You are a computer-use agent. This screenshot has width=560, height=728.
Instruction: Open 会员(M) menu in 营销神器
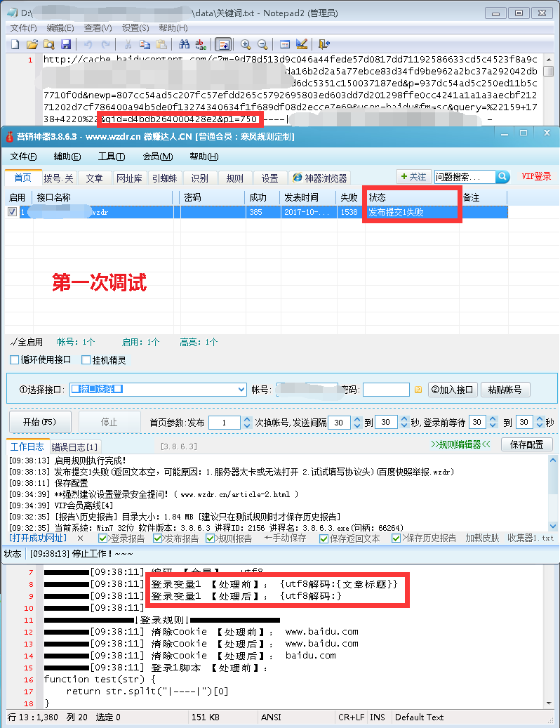tap(158, 157)
